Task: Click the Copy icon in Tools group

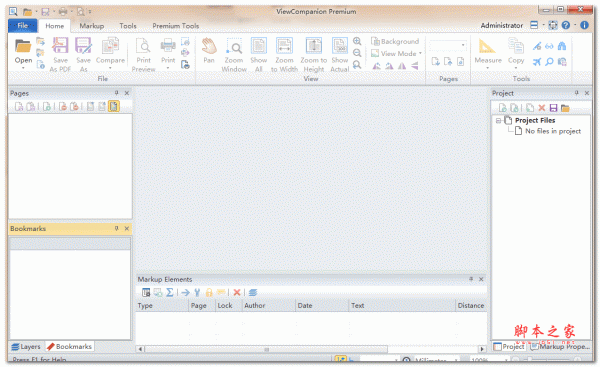Action: pyautogui.click(x=516, y=46)
